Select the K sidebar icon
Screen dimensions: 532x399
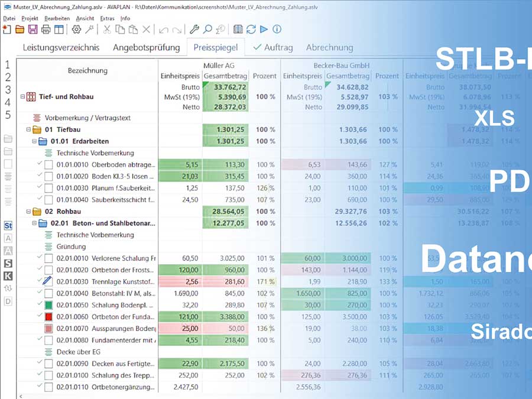point(8,276)
